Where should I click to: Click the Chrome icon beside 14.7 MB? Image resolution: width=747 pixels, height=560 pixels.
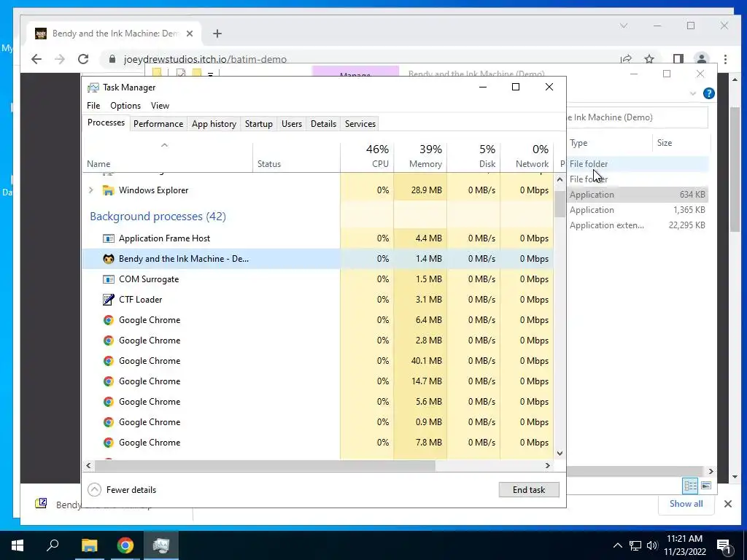click(x=109, y=381)
